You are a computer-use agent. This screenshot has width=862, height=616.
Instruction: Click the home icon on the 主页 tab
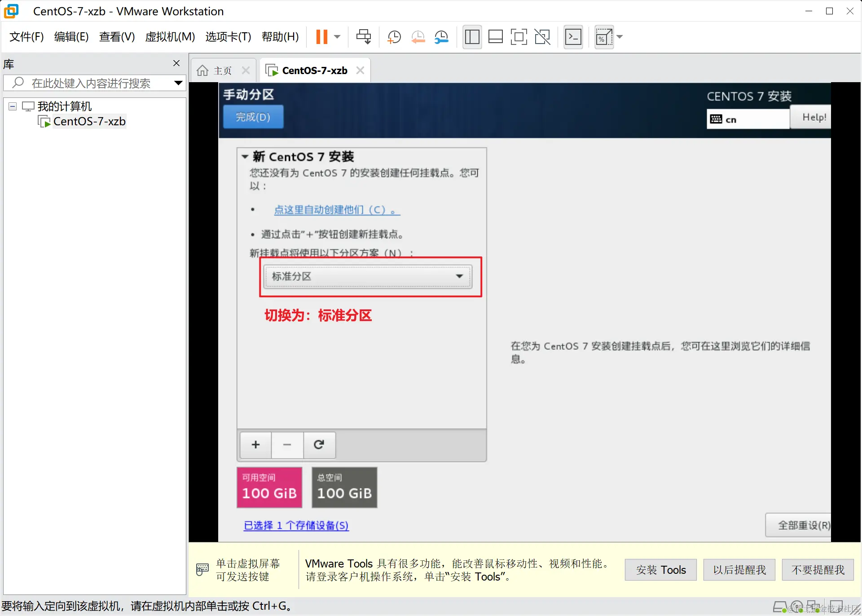coord(202,70)
